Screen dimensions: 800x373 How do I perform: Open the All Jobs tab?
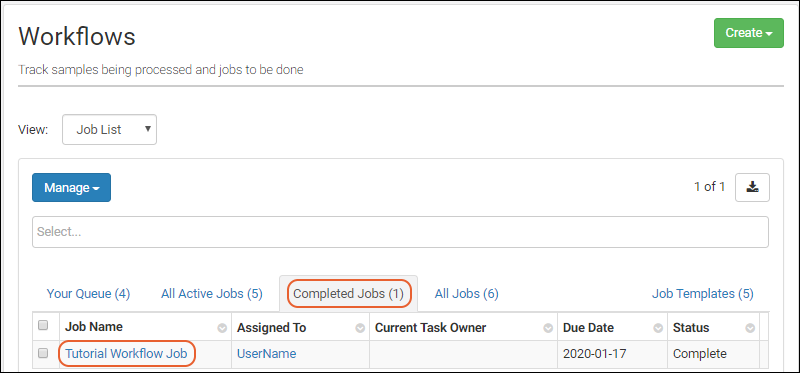466,294
